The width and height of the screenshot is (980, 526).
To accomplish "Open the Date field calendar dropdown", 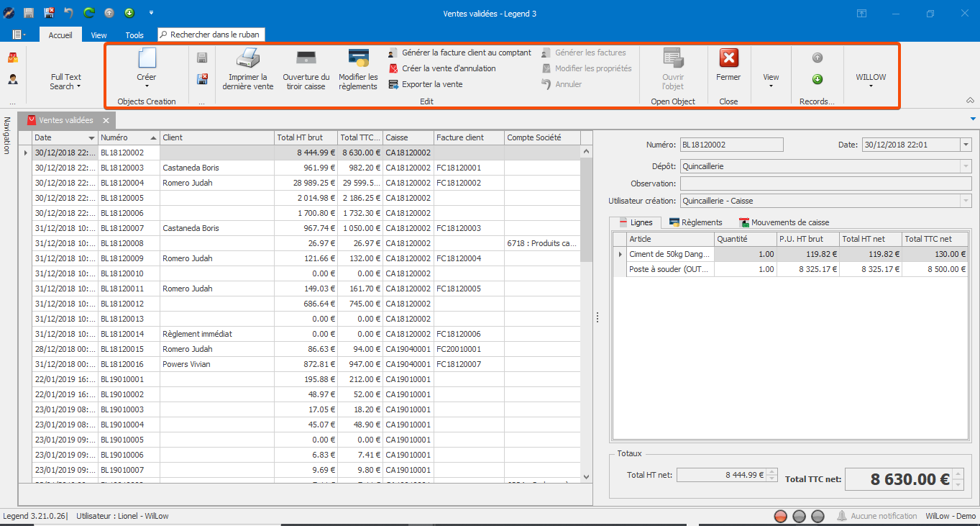I will point(965,145).
